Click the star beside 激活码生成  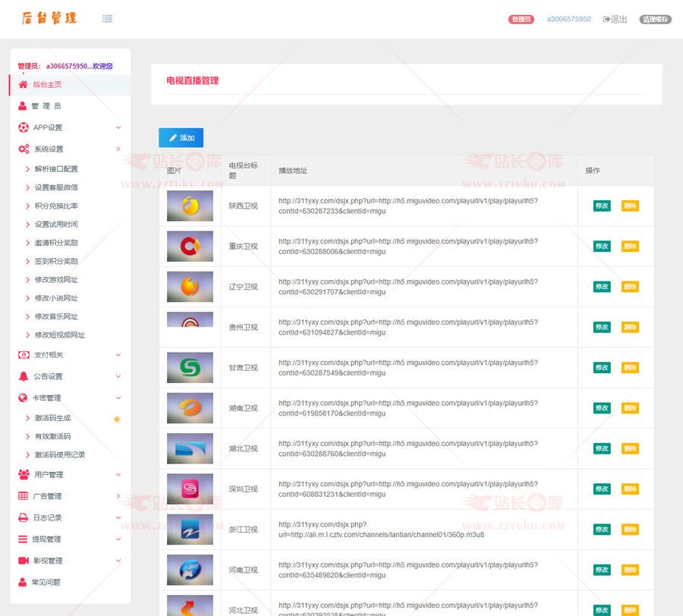tap(117, 419)
